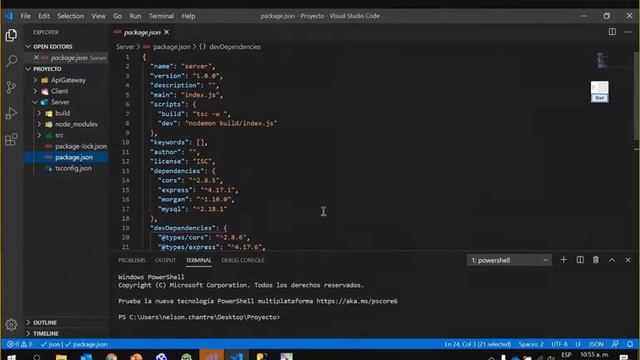Click the feedback icon in status bar
Screen dimensions: 640x360
tap(615, 344)
